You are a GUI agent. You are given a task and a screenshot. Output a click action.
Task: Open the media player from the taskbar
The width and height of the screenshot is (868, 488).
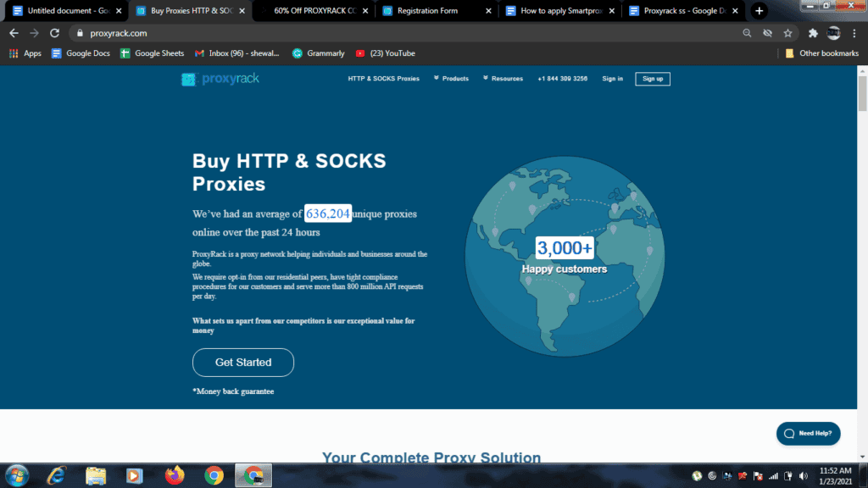pos(135,476)
